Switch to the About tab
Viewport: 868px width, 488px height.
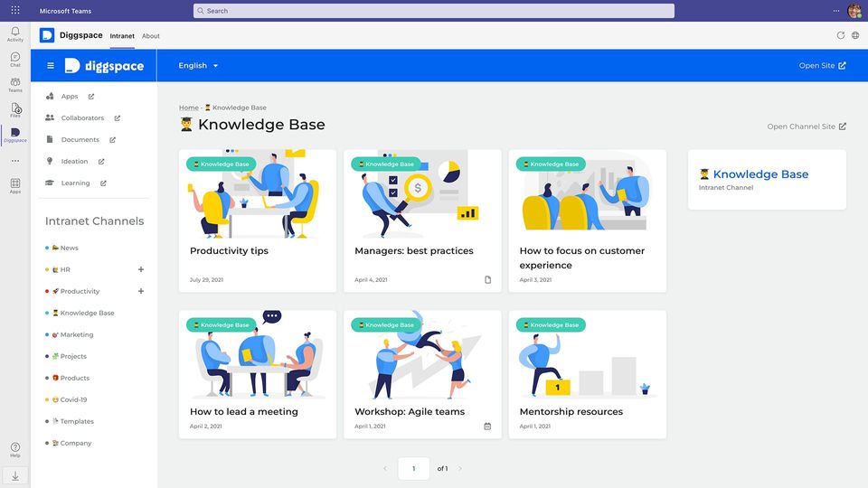(x=151, y=36)
